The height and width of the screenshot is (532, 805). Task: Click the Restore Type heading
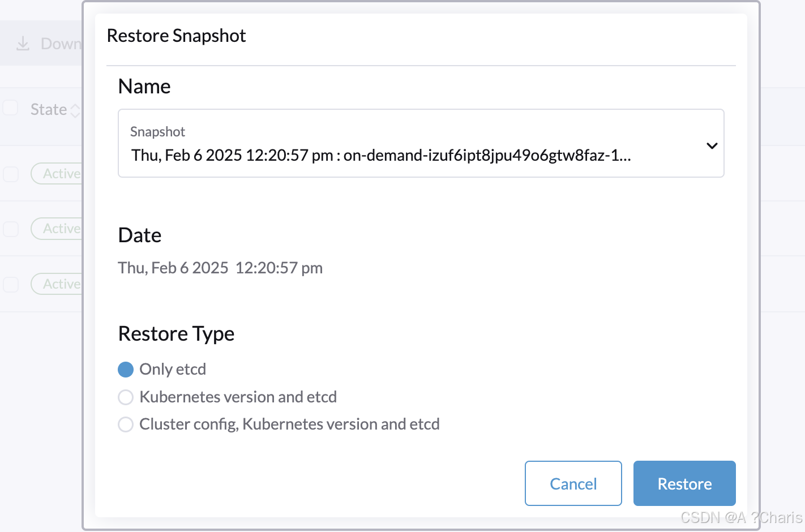click(176, 334)
